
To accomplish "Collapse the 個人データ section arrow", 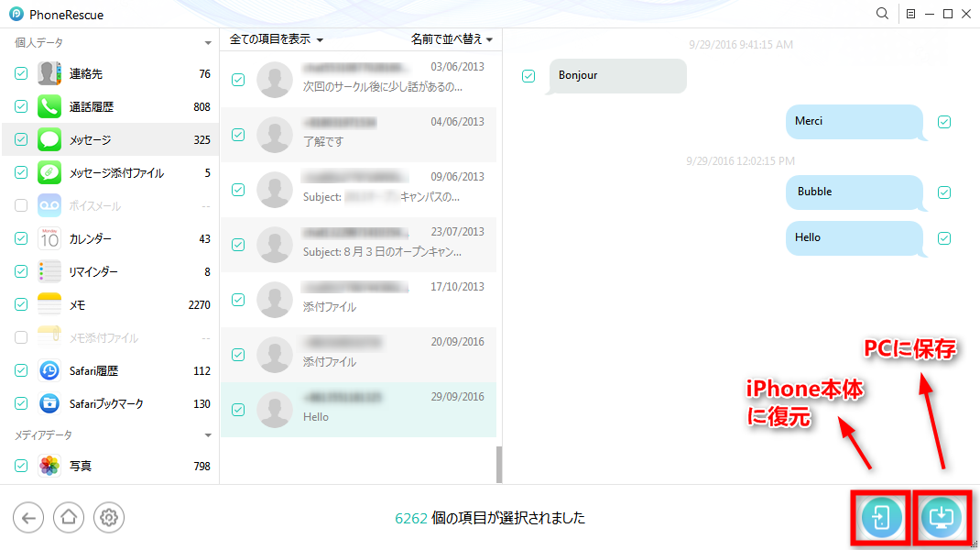I will (x=208, y=43).
